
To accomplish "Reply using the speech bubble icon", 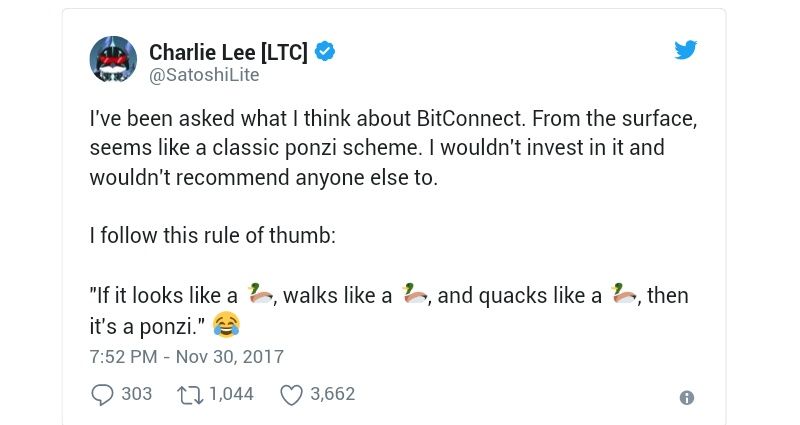I will coord(102,395).
